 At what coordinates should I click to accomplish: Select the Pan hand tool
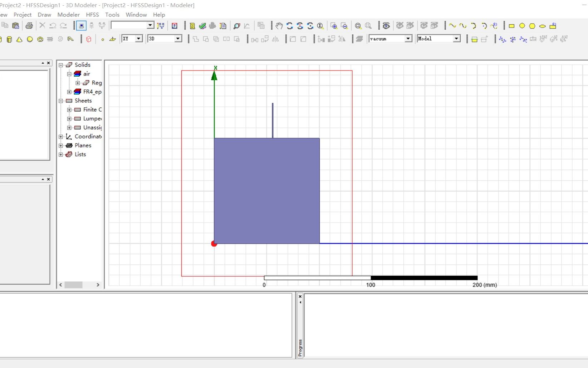(x=279, y=26)
